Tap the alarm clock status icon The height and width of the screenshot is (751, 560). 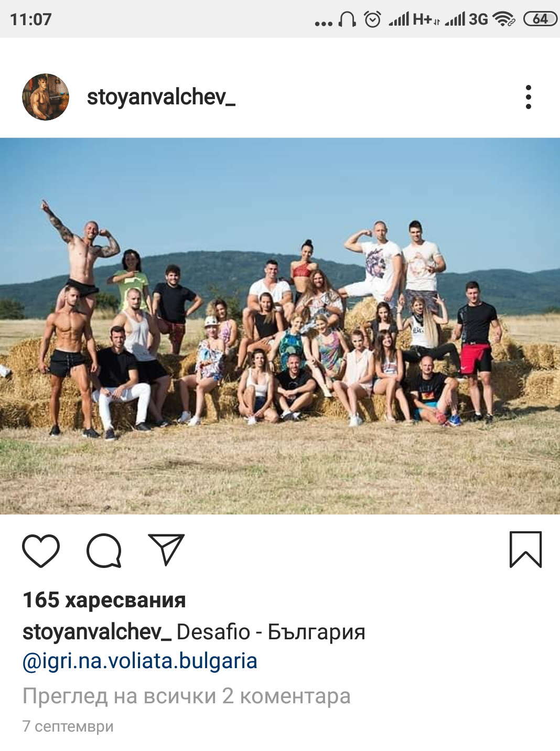372,19
